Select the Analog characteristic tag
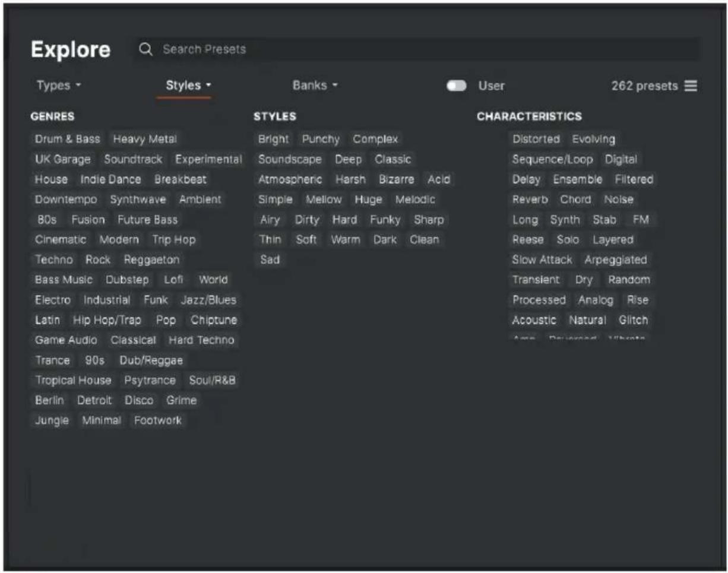728x573 pixels. tap(596, 300)
